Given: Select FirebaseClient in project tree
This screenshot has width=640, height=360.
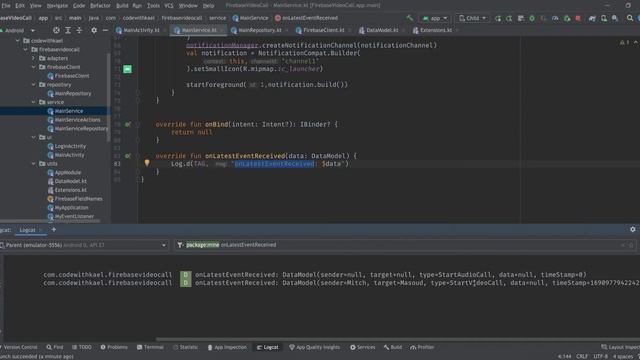Looking at the screenshot, I should pos(68,76).
